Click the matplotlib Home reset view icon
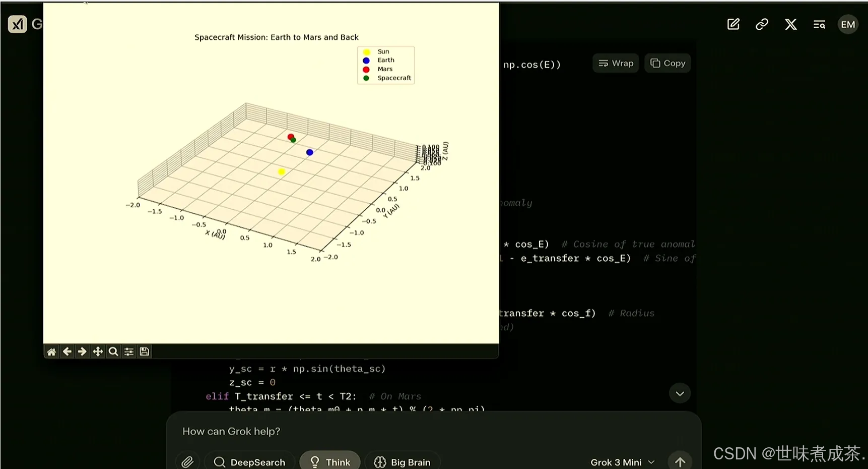The image size is (868, 469). (51, 351)
